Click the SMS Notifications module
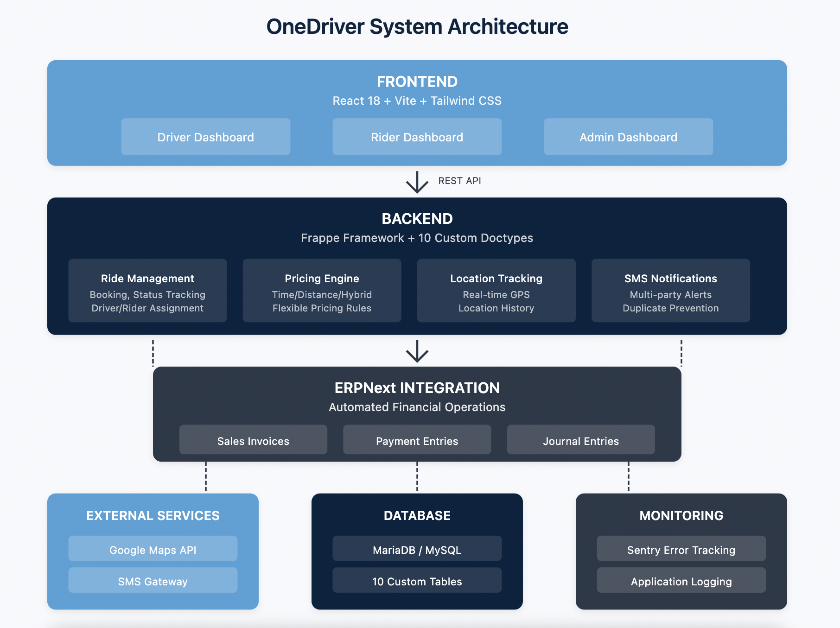The height and width of the screenshot is (628, 840). click(670, 291)
